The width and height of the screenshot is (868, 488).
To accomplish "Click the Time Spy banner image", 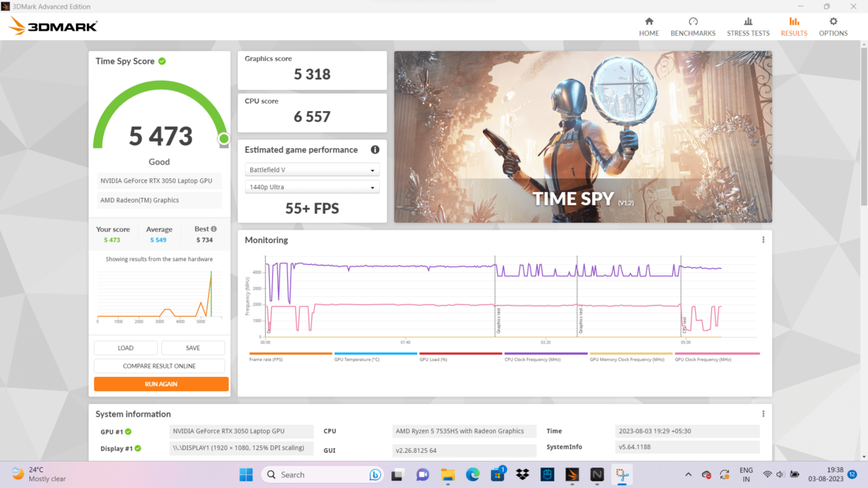I will pos(583,137).
